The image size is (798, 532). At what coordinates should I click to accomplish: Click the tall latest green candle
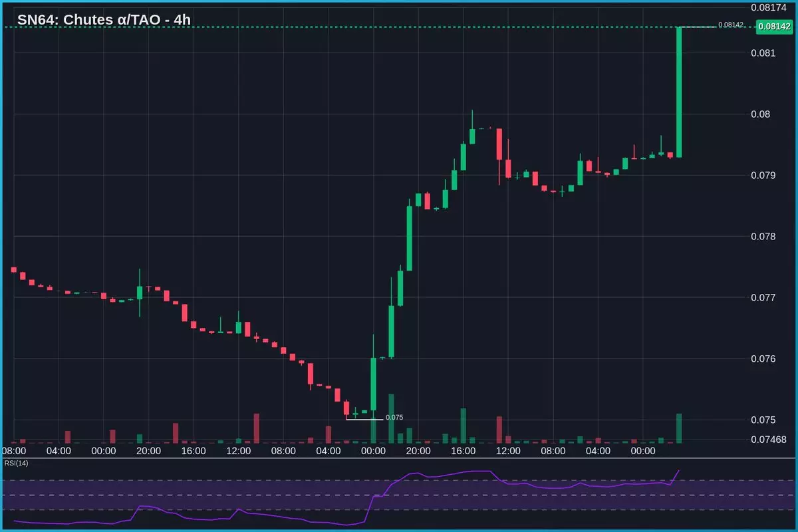[x=679, y=93]
